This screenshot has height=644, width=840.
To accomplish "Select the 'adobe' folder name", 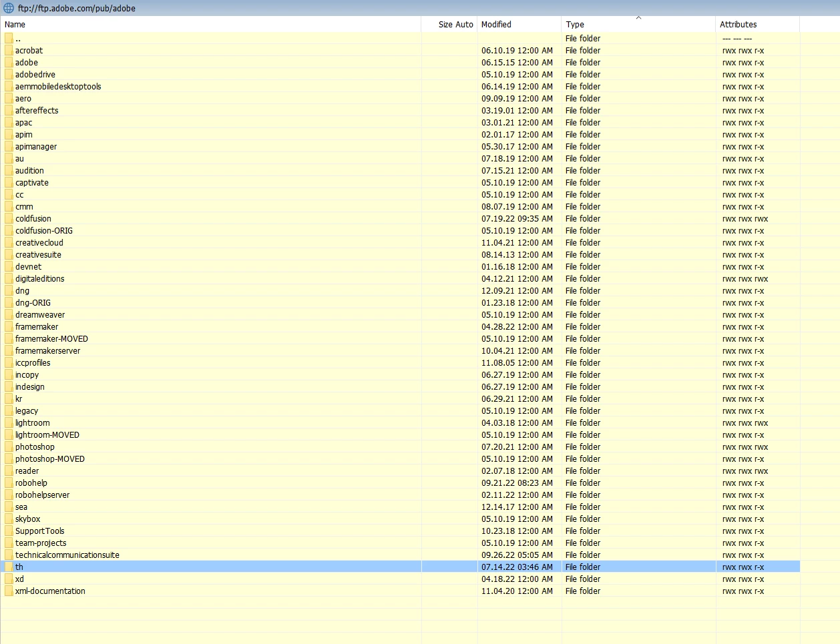I will (27, 62).
